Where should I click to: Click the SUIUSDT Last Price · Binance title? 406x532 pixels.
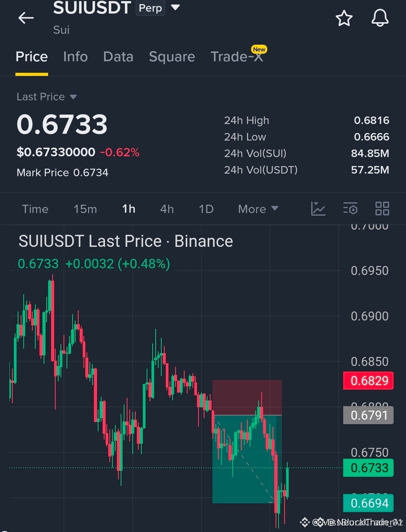(x=126, y=241)
